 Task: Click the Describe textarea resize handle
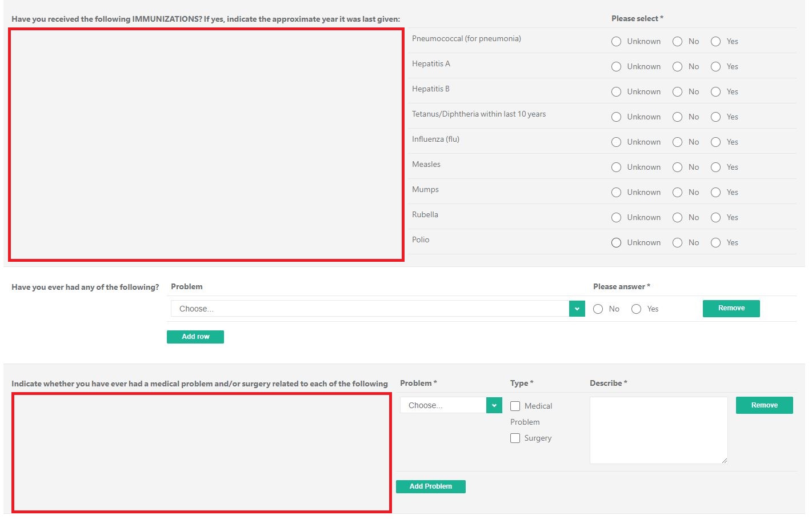(724, 460)
